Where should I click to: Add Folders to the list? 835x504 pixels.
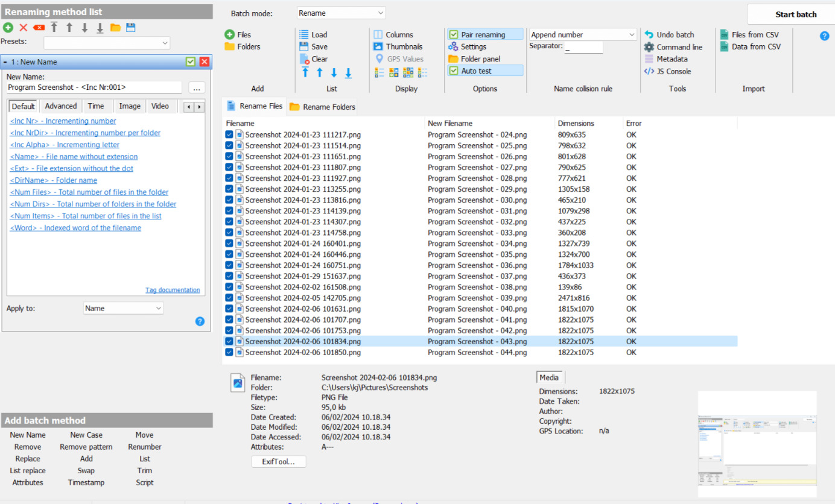(243, 46)
